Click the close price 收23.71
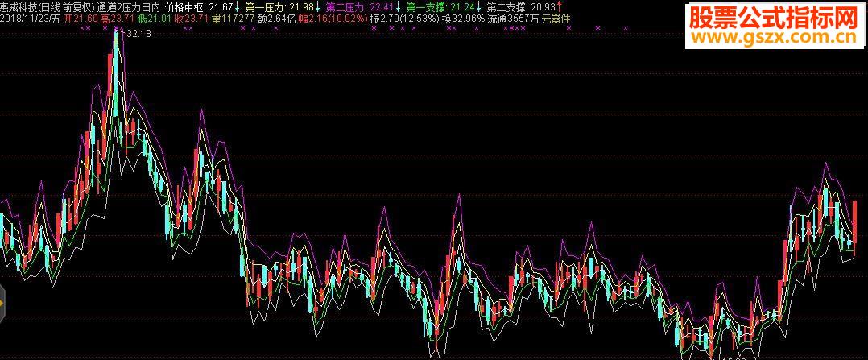 (192, 19)
